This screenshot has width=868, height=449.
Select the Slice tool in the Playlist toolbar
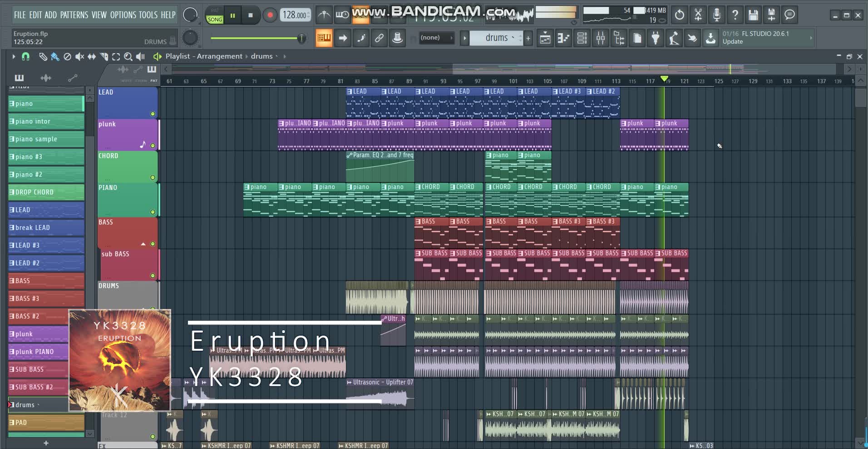[x=104, y=56]
